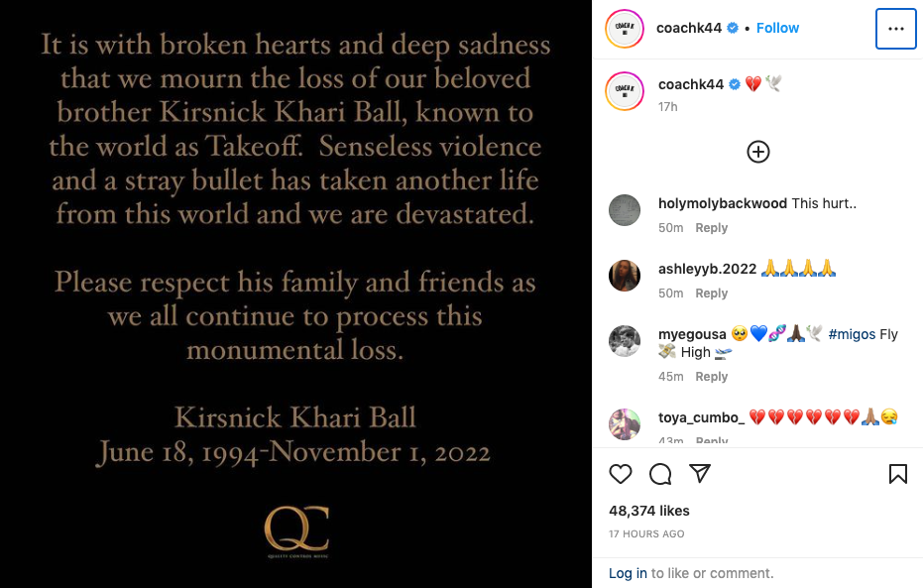The image size is (923, 588).
Task: Open the #migos hashtag link
Action: [852, 334]
